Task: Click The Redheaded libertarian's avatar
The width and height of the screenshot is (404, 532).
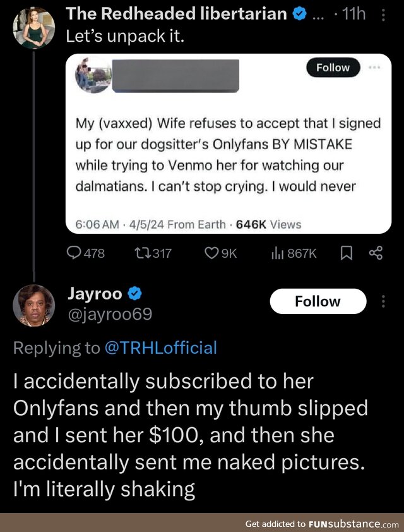Action: point(33,27)
